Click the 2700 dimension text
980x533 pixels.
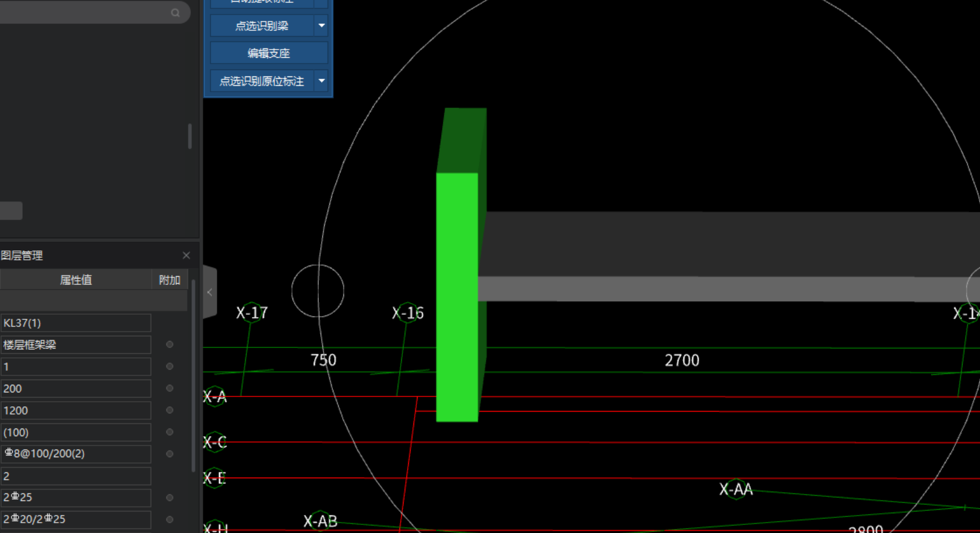point(682,360)
